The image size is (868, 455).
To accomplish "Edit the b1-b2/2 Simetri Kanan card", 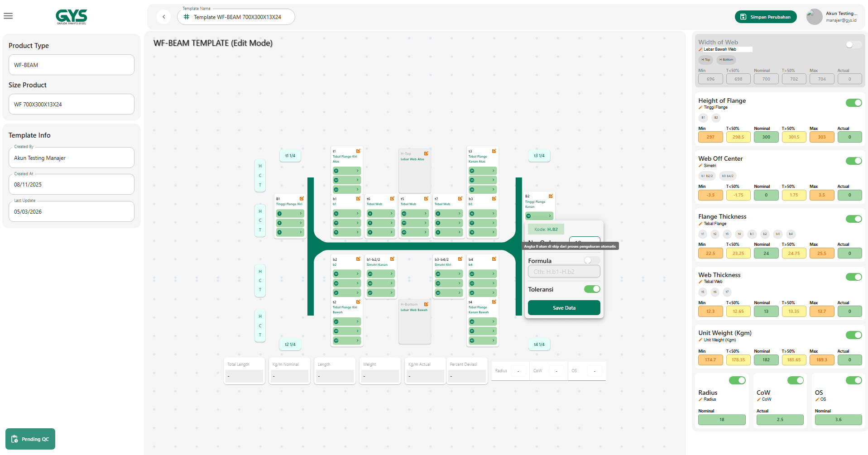I will 392,259.
